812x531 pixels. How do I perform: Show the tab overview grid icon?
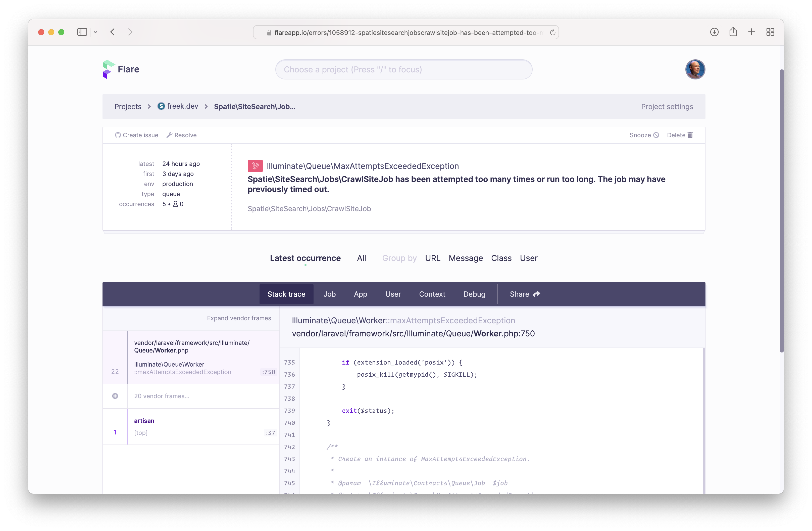(770, 32)
